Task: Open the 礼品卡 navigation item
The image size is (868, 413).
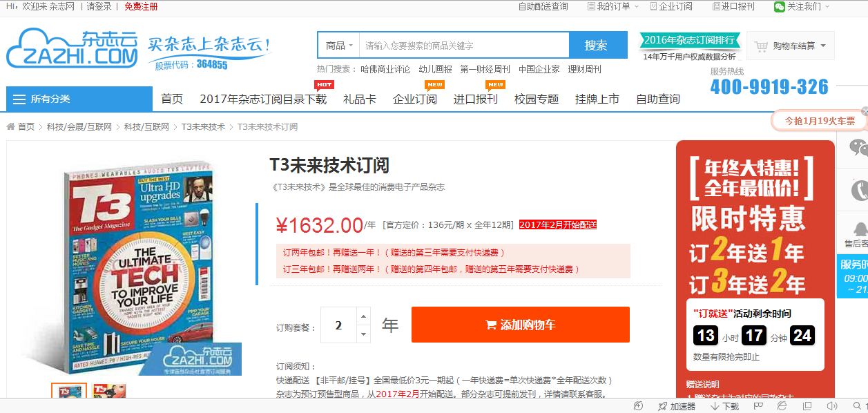Action: click(360, 99)
